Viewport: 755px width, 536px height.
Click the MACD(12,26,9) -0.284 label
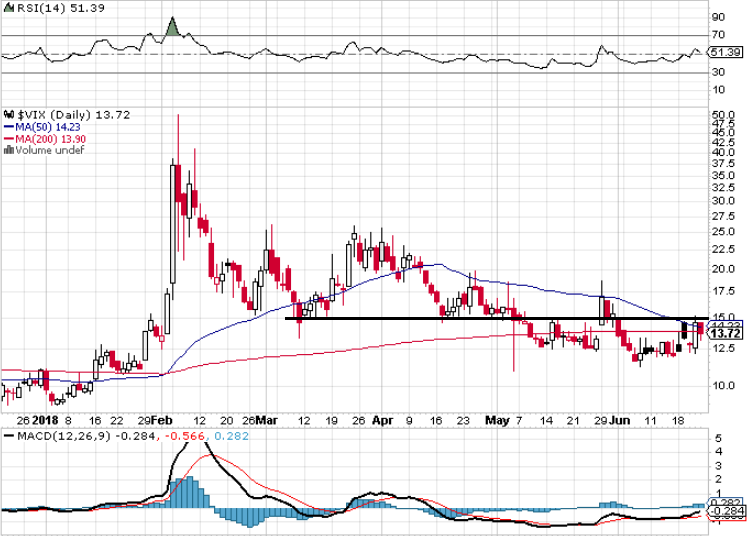click(x=86, y=436)
